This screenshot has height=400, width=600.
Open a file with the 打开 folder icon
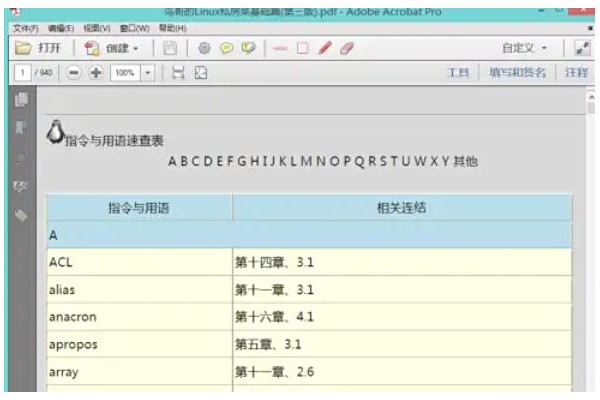[x=23, y=48]
